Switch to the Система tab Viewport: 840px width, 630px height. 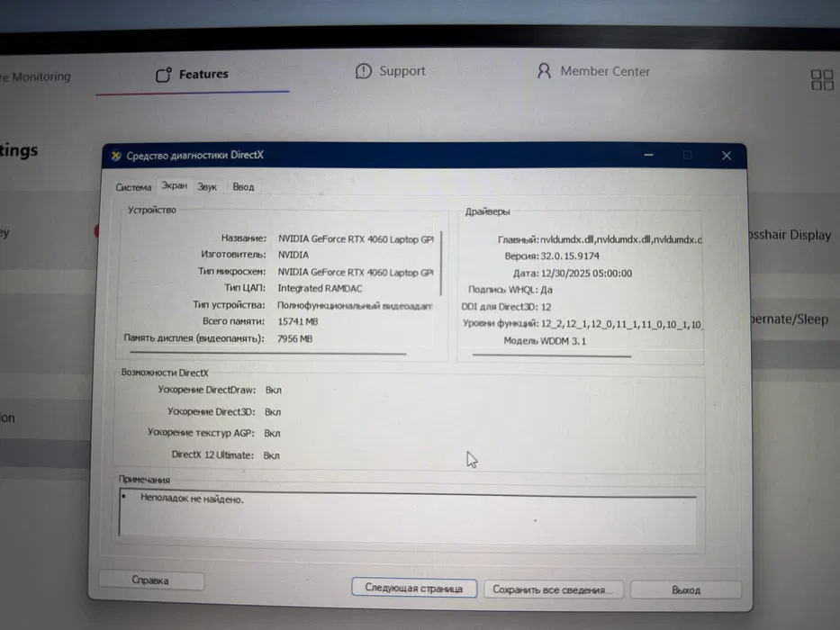133,187
